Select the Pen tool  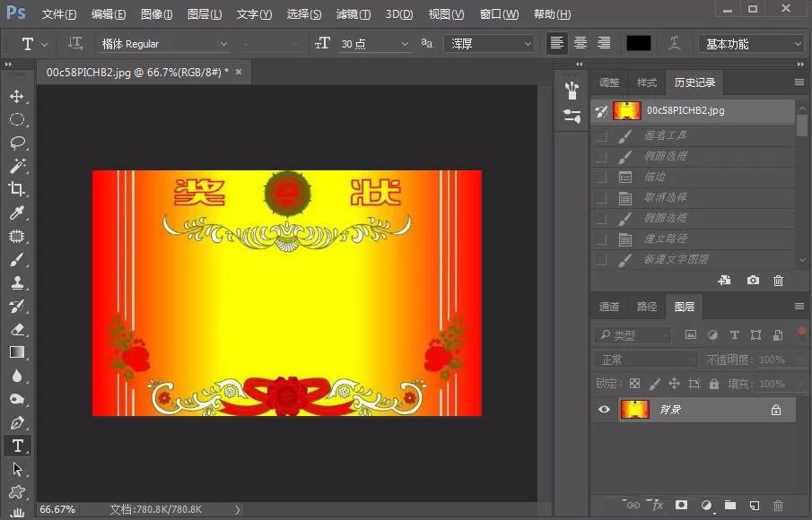point(16,423)
